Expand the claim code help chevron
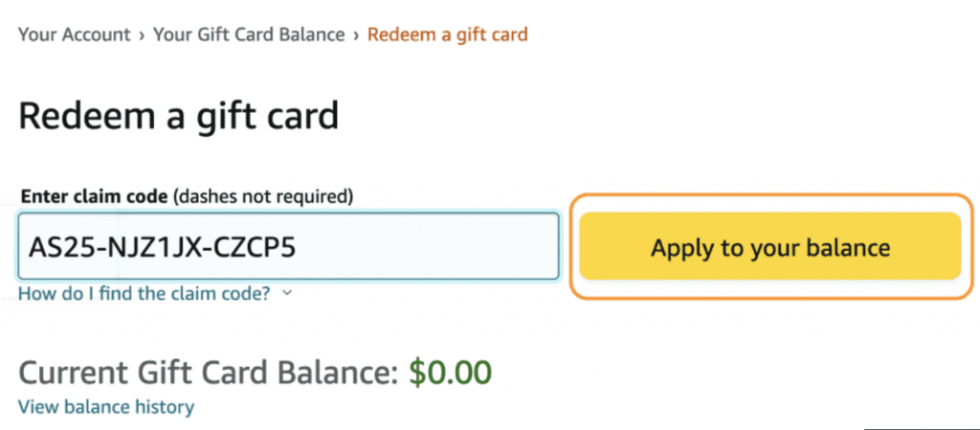This screenshot has height=430, width=980. click(287, 294)
